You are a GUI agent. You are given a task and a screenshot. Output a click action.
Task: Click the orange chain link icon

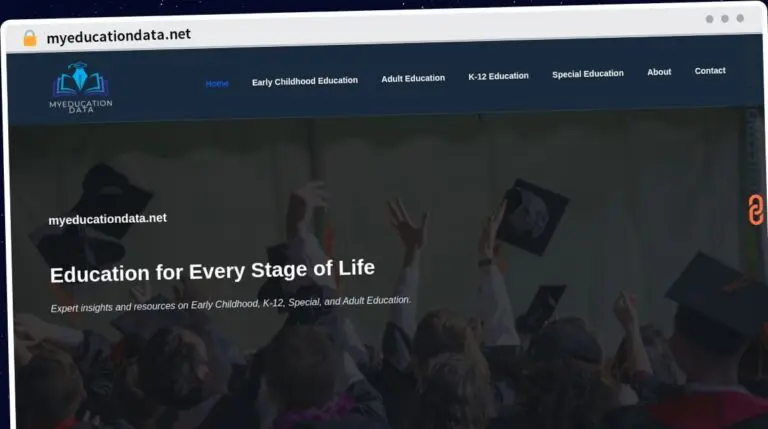pyautogui.click(x=755, y=210)
